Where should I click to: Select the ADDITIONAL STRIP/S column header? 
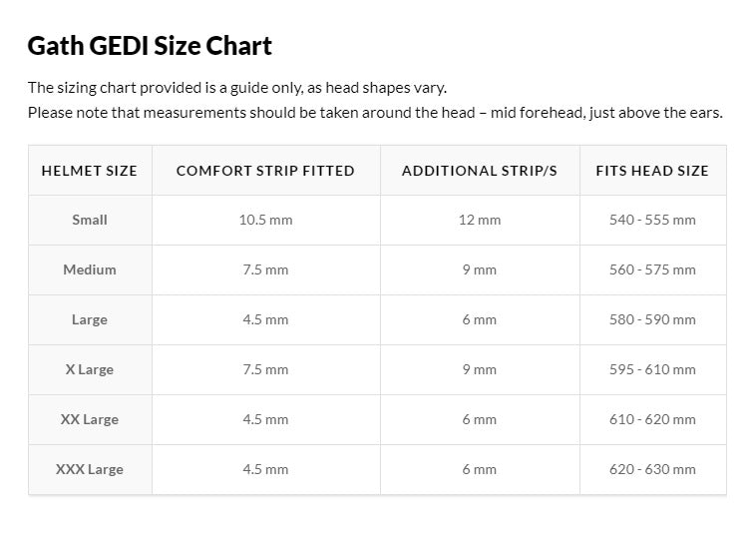pyautogui.click(x=480, y=171)
